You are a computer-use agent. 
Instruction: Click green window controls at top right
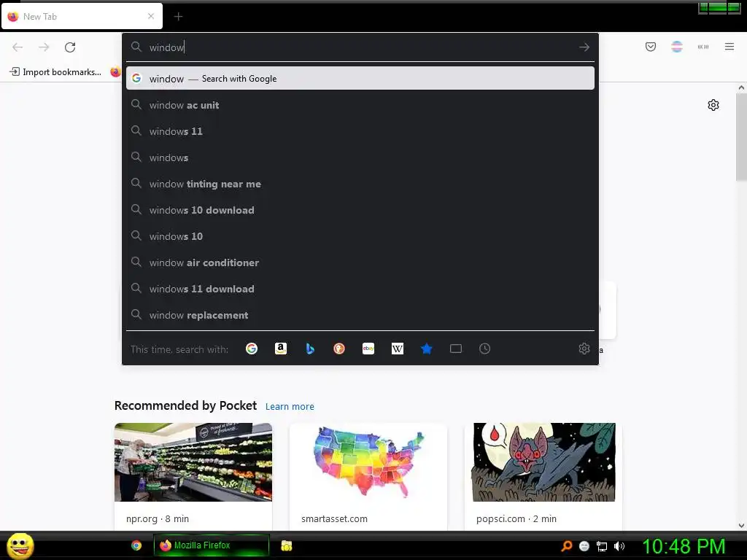click(x=719, y=7)
